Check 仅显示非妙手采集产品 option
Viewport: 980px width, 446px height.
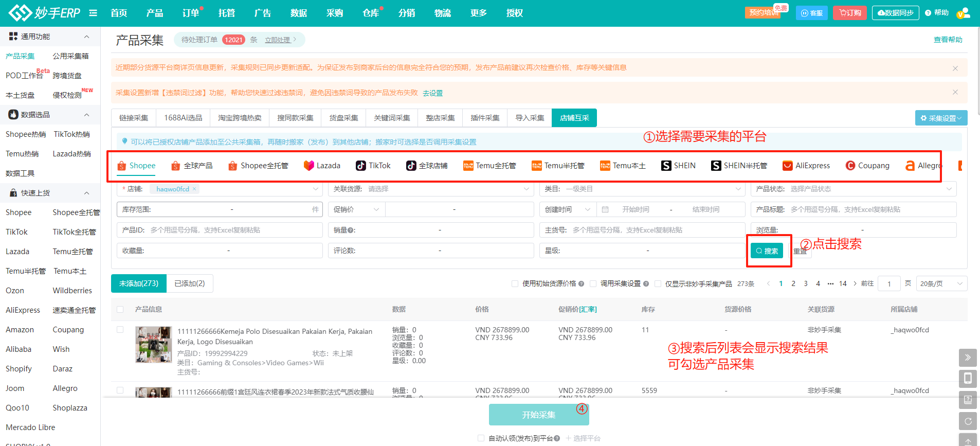coord(658,284)
